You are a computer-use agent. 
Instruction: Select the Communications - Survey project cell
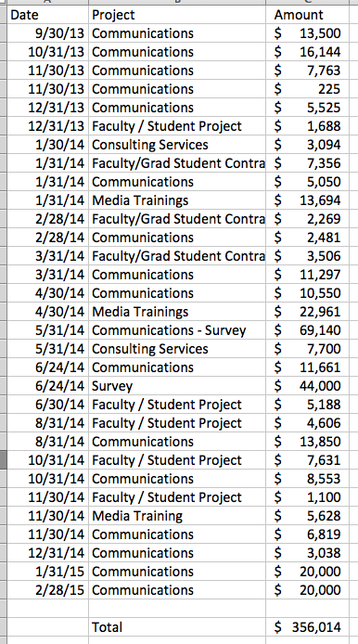click(x=177, y=330)
